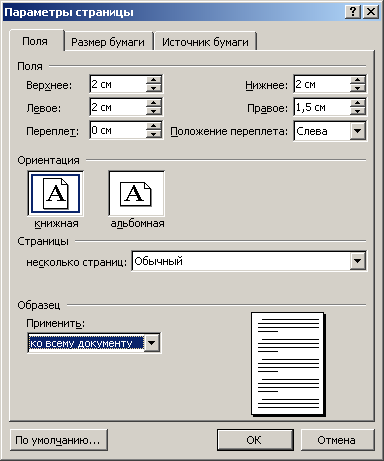Open the Положение переплета dropdown
This screenshot has height=461, width=384.
pyautogui.click(x=358, y=131)
